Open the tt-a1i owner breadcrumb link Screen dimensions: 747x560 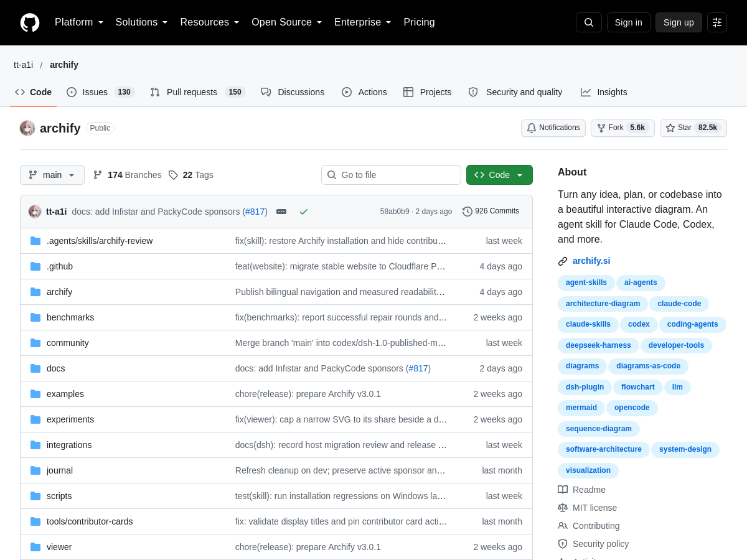[x=24, y=65]
